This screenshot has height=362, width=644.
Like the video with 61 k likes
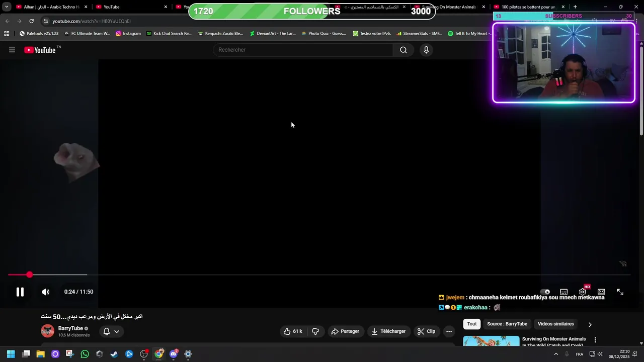tap(293, 331)
